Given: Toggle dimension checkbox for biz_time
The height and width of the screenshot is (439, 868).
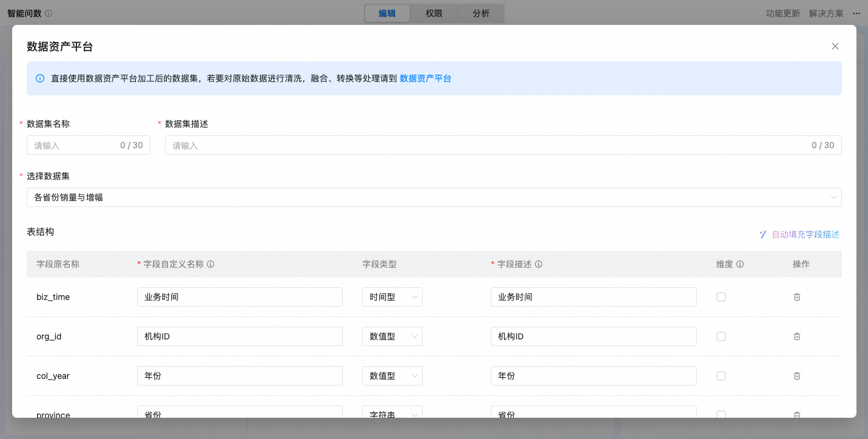Looking at the screenshot, I should pos(721,297).
